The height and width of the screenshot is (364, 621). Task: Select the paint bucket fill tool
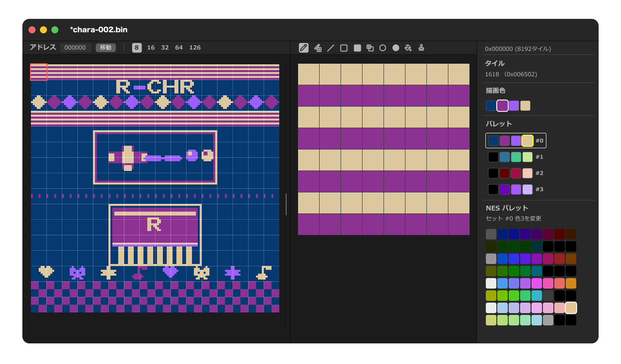click(x=408, y=48)
